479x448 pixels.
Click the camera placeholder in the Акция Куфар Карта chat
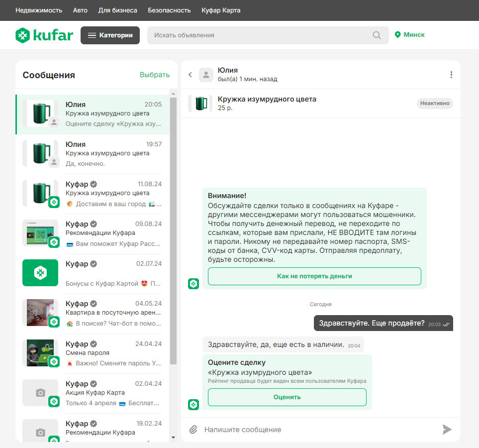coord(40,393)
